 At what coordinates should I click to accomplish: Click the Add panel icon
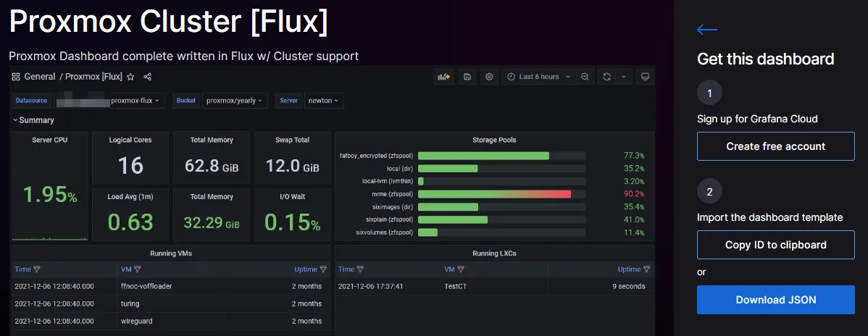coord(443,77)
